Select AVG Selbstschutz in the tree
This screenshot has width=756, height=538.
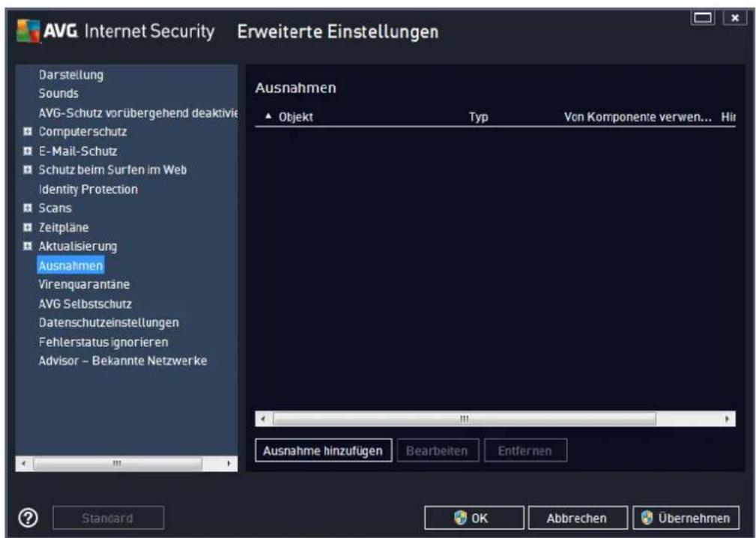85,304
